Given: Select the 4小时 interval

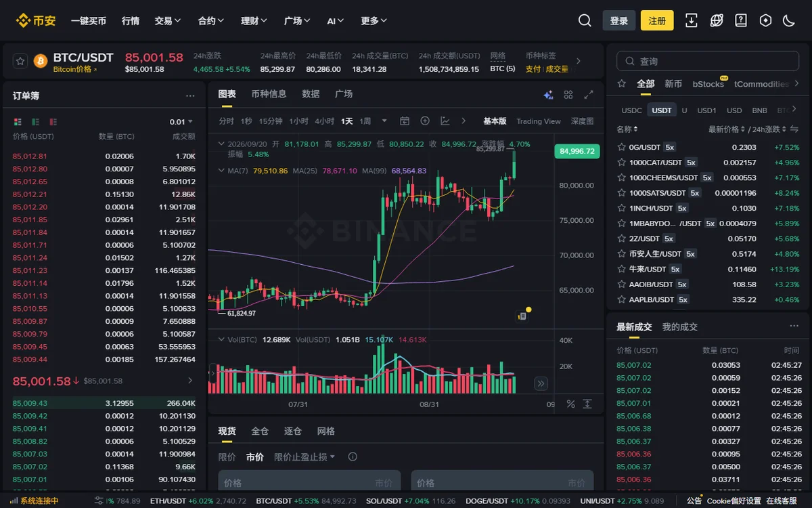Looking at the screenshot, I should click(x=324, y=121).
